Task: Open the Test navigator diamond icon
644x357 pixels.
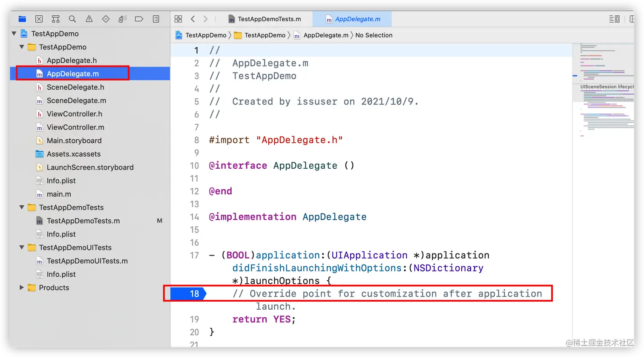Action: coord(106,19)
